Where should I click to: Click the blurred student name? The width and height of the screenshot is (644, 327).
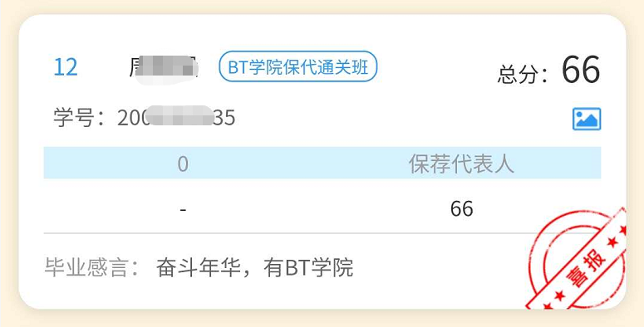(164, 68)
